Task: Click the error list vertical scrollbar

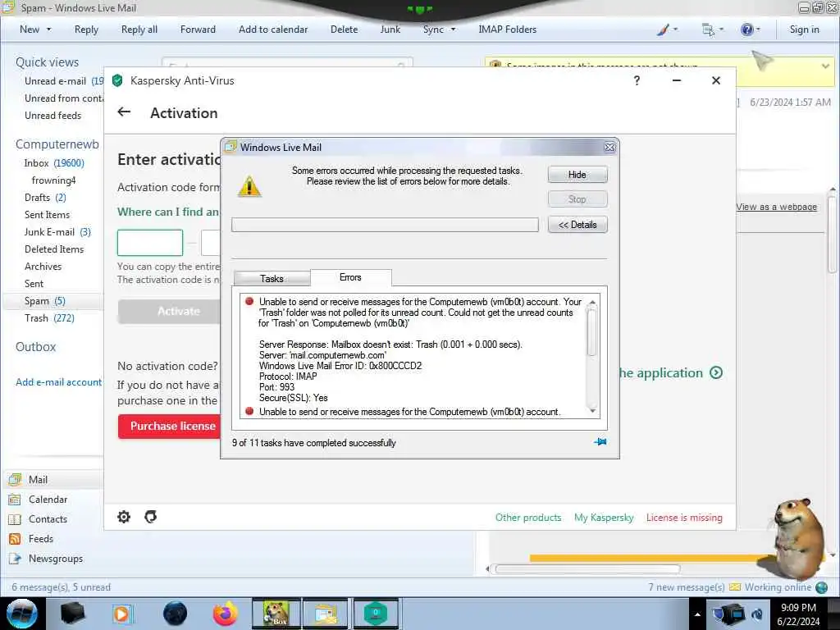Action: pyautogui.click(x=592, y=356)
